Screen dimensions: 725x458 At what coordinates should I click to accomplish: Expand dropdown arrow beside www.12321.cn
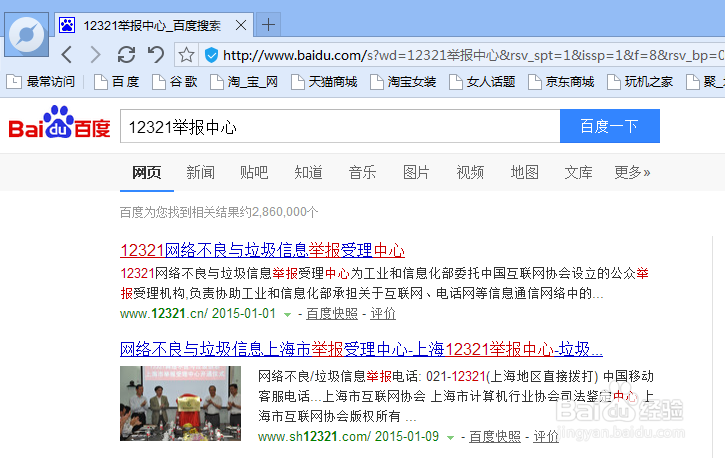pos(287,315)
